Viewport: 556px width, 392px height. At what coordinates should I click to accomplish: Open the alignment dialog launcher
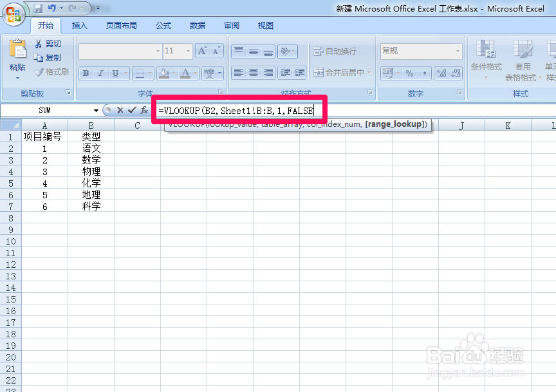coord(370,92)
